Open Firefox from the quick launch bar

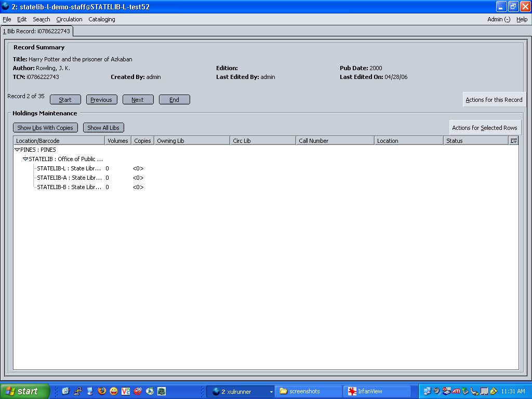[102, 391]
